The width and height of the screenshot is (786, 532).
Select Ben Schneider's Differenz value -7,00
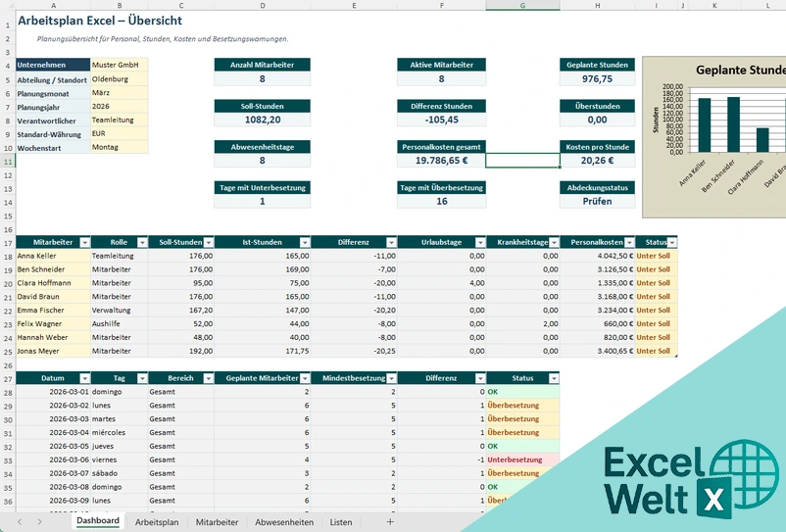coord(354,269)
